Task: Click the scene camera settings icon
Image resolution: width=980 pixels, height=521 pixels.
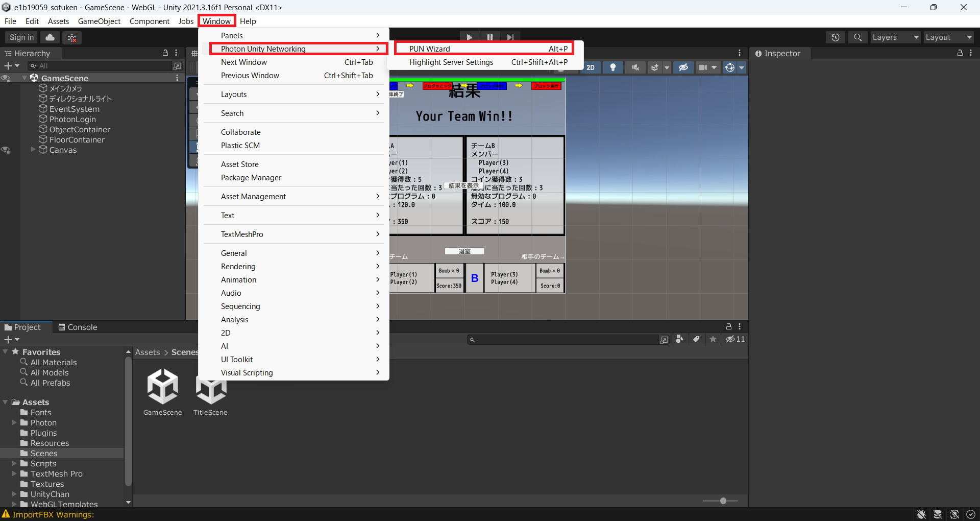Action: (x=703, y=67)
